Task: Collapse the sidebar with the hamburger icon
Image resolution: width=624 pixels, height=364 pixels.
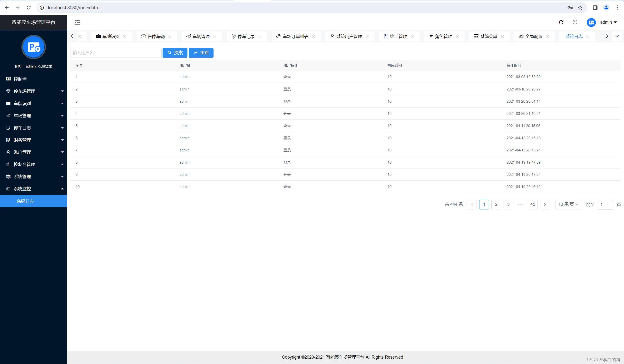Action: pos(77,22)
